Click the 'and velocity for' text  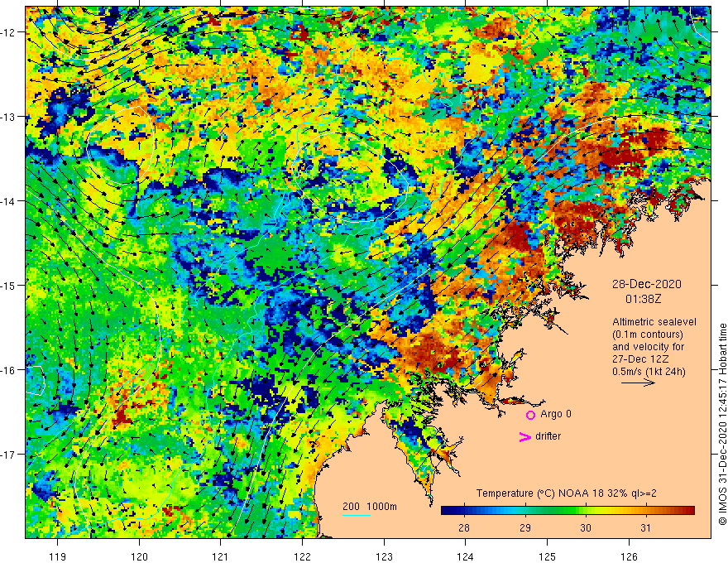[648, 347]
